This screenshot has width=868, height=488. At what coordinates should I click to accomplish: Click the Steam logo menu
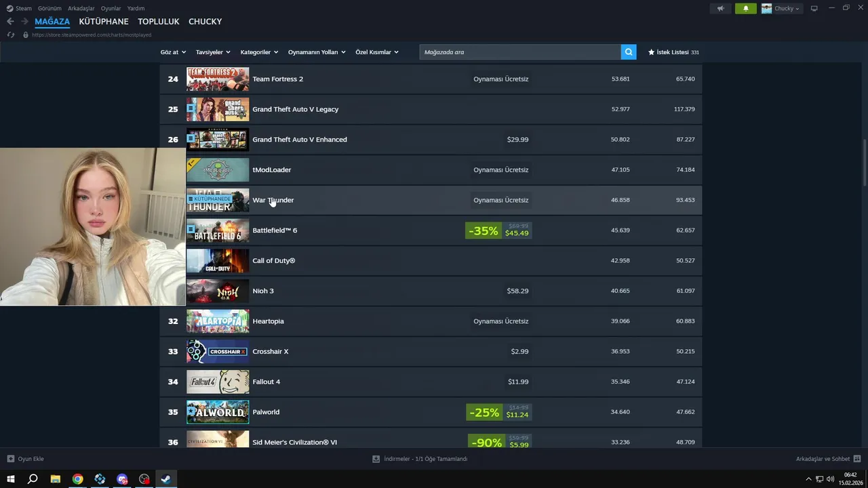click(9, 8)
